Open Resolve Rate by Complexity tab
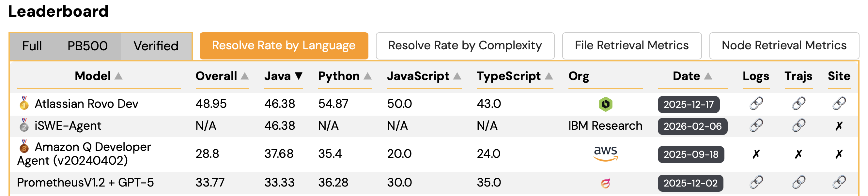 pyautogui.click(x=465, y=45)
